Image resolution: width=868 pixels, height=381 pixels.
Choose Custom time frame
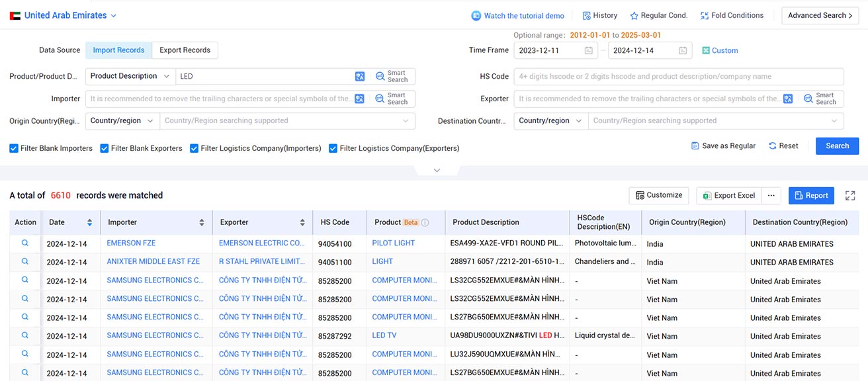tap(720, 50)
